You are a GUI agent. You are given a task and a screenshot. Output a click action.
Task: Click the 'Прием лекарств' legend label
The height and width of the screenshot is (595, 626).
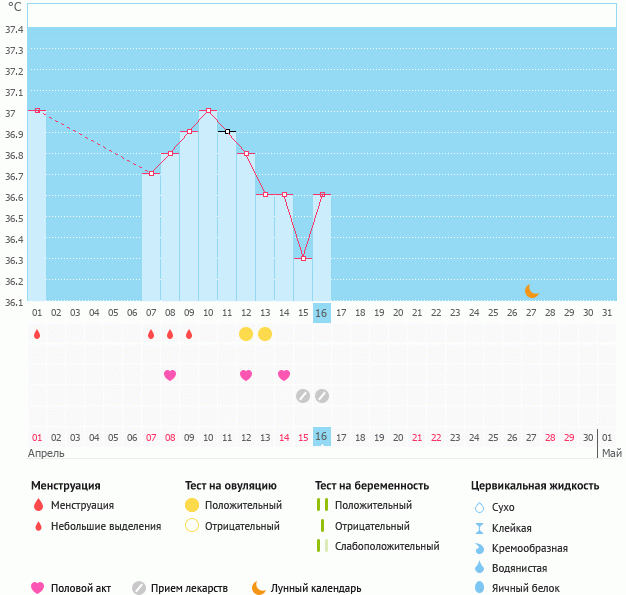(189, 588)
